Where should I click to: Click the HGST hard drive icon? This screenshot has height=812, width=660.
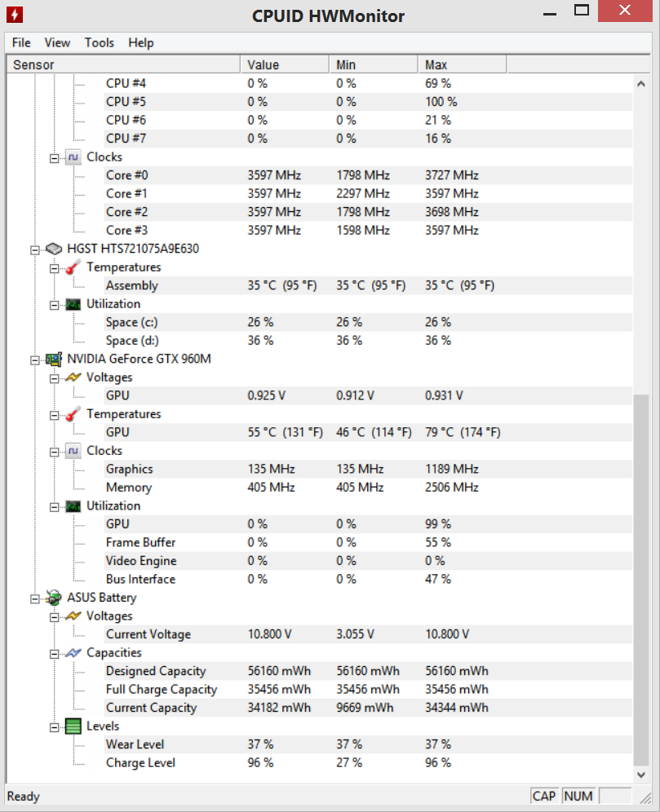click(53, 249)
